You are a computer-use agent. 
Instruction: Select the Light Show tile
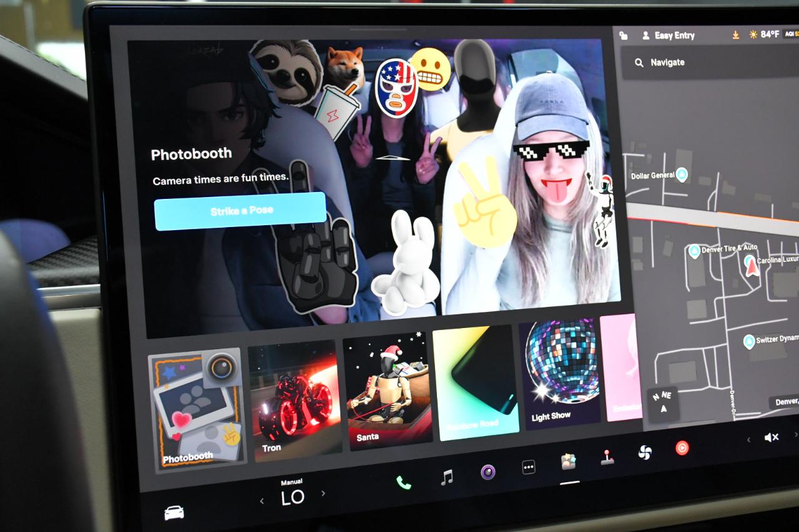(x=559, y=374)
